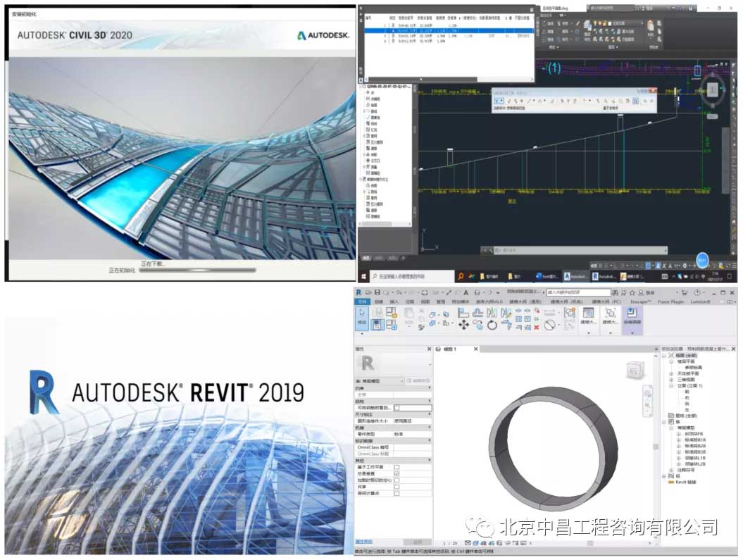
Task: Select the Align tool in Revit ribbon
Action: [463, 313]
